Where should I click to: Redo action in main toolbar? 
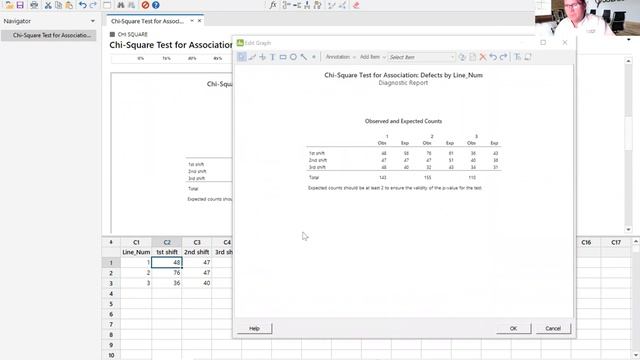93,5
